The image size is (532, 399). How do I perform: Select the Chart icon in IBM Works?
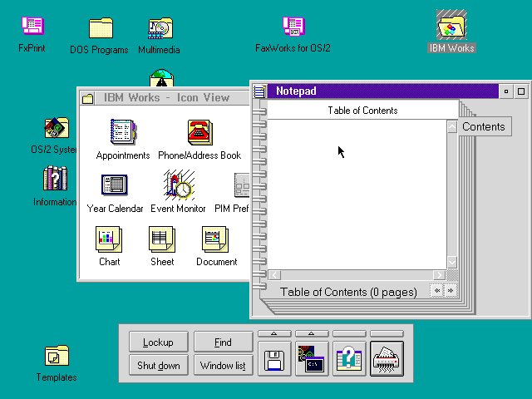[x=109, y=239]
